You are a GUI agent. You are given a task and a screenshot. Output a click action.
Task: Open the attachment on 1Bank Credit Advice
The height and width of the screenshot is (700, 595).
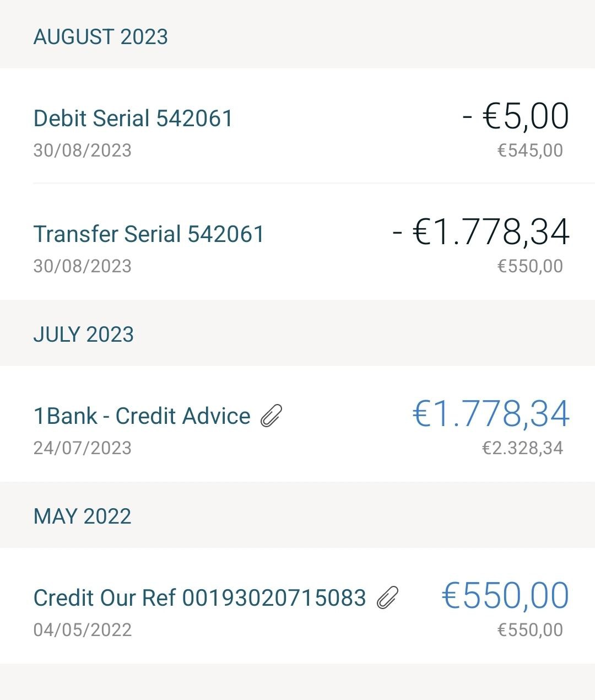click(272, 416)
